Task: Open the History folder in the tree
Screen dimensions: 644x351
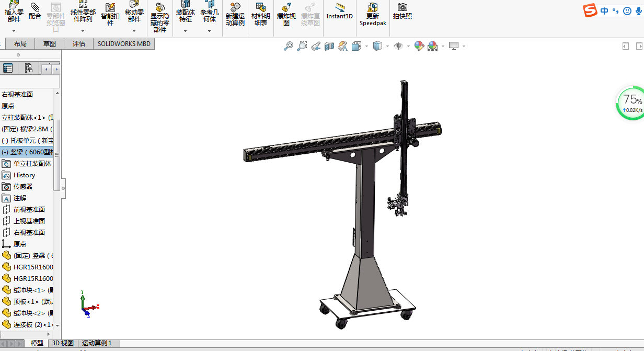Action: (19, 175)
